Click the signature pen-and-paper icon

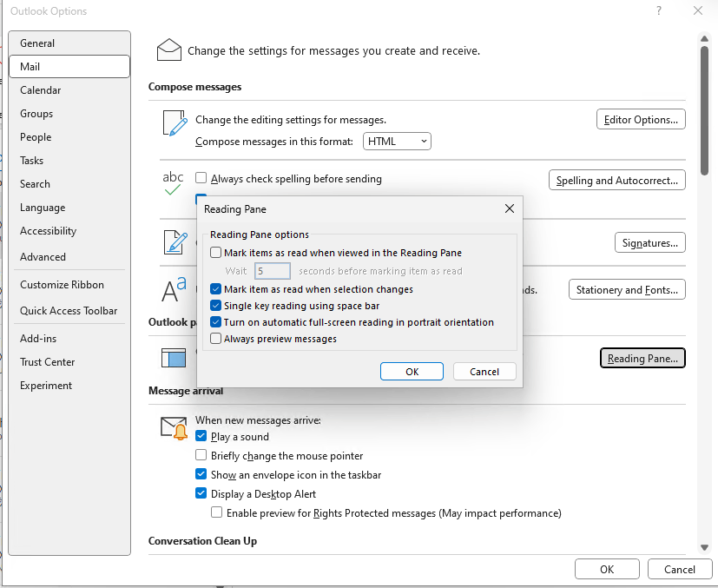[176, 241]
